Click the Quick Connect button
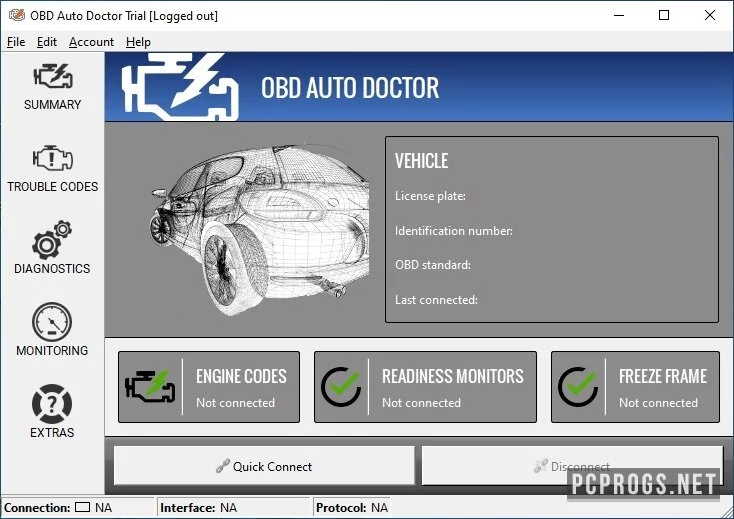734x519 pixels. click(x=264, y=466)
